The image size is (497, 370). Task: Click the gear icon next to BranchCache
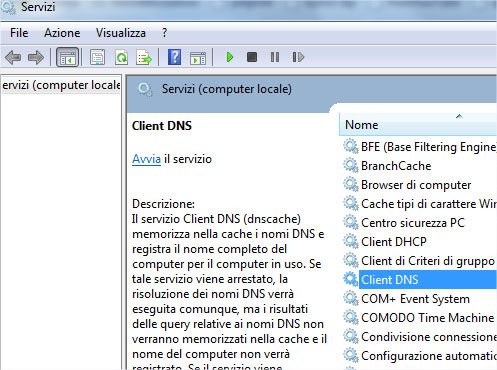tap(351, 166)
